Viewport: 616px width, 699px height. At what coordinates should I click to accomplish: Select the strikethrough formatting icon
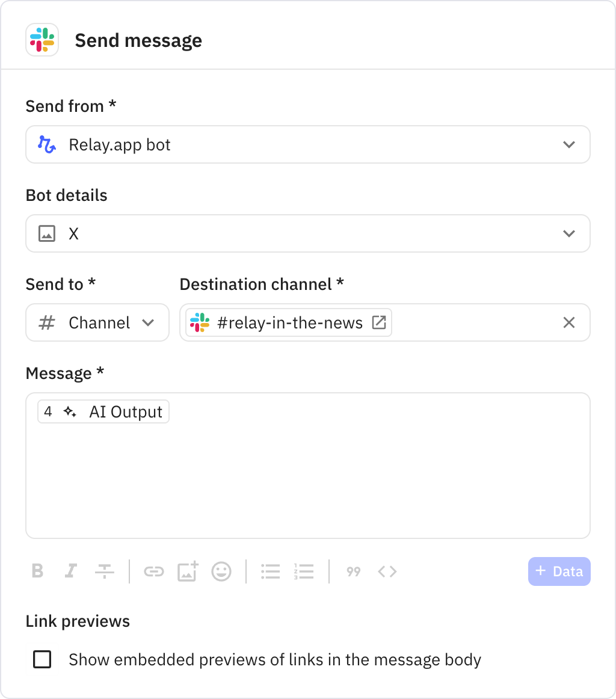[104, 571]
